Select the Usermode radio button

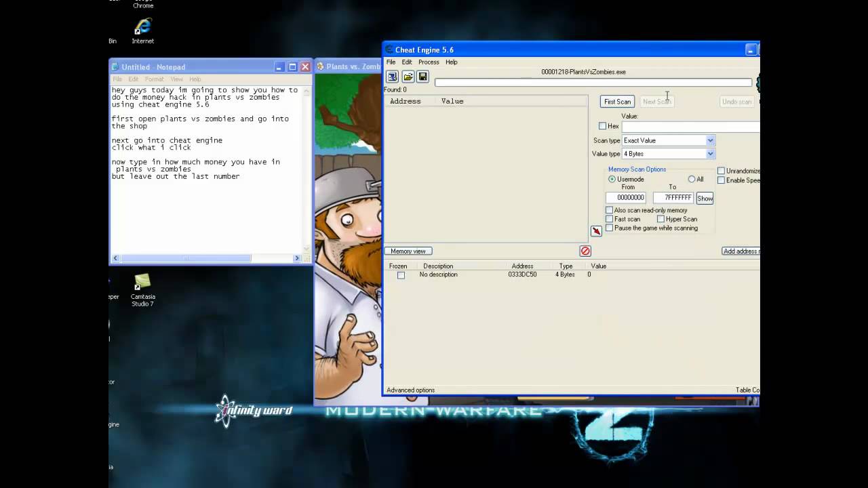(612, 179)
